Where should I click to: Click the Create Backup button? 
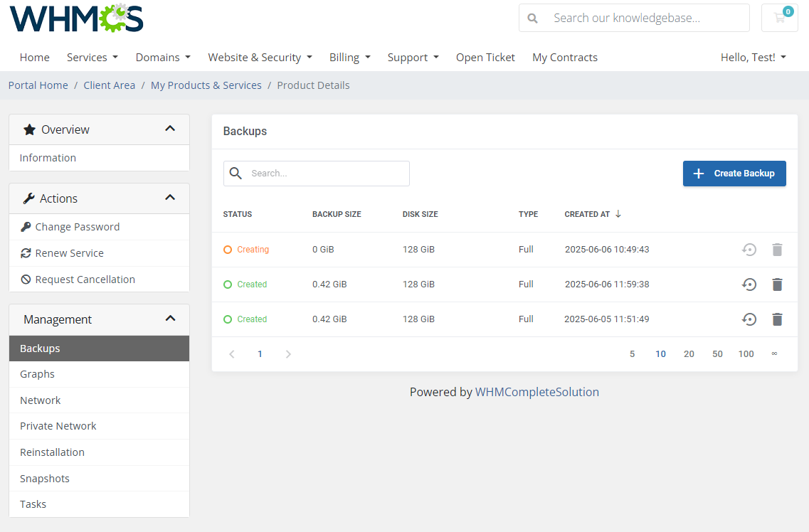coord(734,174)
